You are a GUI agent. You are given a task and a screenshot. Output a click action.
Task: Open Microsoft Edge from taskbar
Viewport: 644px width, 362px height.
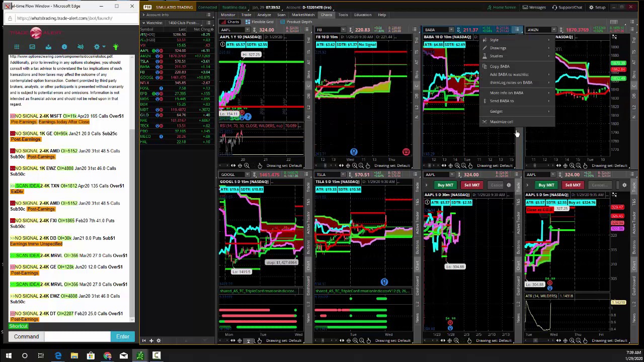click(58, 356)
